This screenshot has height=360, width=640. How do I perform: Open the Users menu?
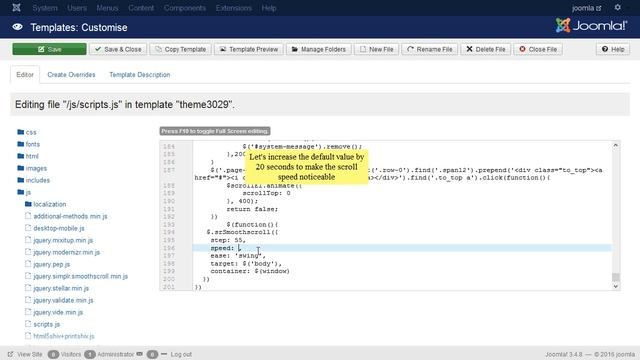[x=77, y=8]
